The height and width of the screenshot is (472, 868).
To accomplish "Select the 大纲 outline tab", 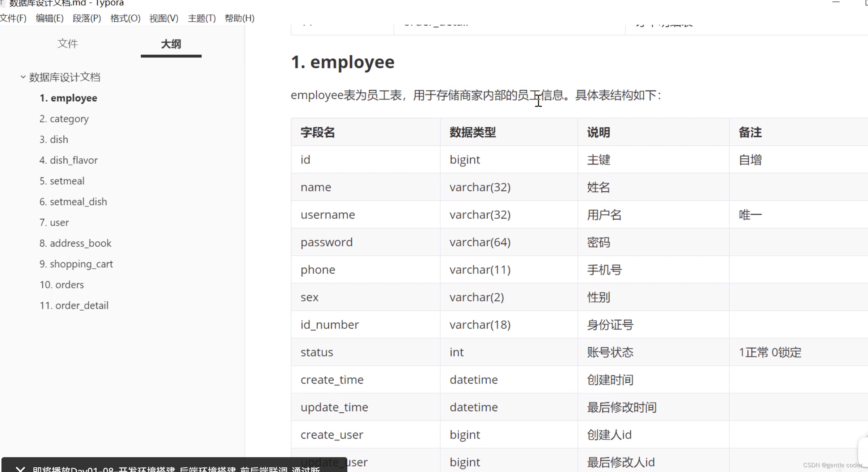I will pyautogui.click(x=171, y=44).
